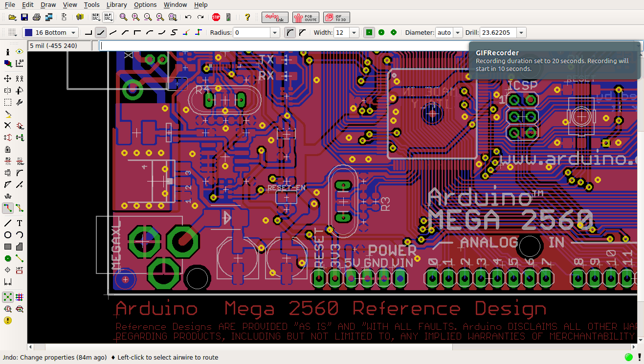Screen dimensions: 644x364
Task: Open the Display layers tool
Action: pos(8,63)
